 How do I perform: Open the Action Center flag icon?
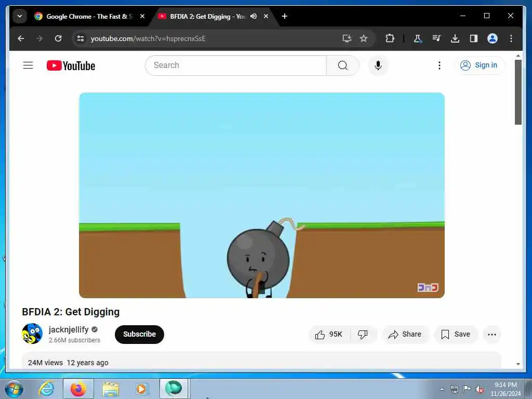coord(467,389)
